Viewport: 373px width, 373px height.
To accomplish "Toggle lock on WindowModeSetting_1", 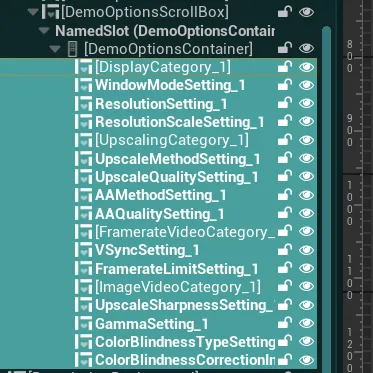I will 285,85.
